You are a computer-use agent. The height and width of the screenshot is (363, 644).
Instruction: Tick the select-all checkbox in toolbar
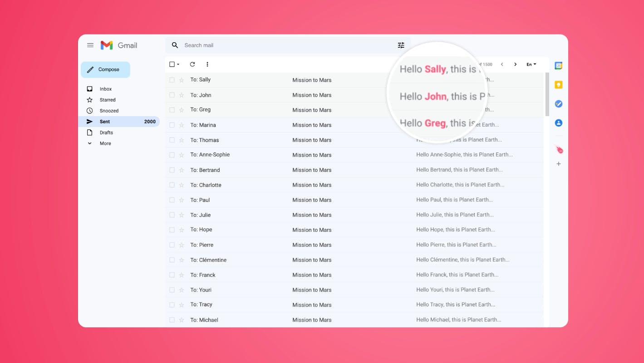[x=172, y=64]
